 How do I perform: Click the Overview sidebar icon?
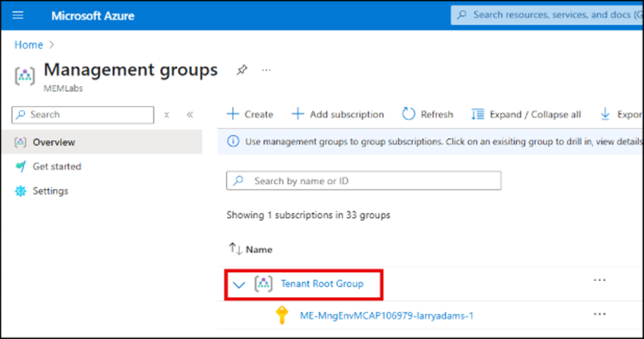click(x=20, y=143)
